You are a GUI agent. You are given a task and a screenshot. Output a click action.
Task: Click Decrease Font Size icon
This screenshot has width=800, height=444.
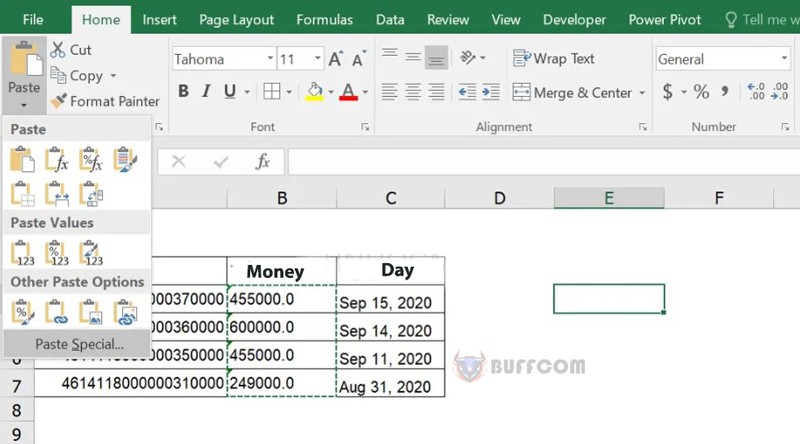click(359, 59)
